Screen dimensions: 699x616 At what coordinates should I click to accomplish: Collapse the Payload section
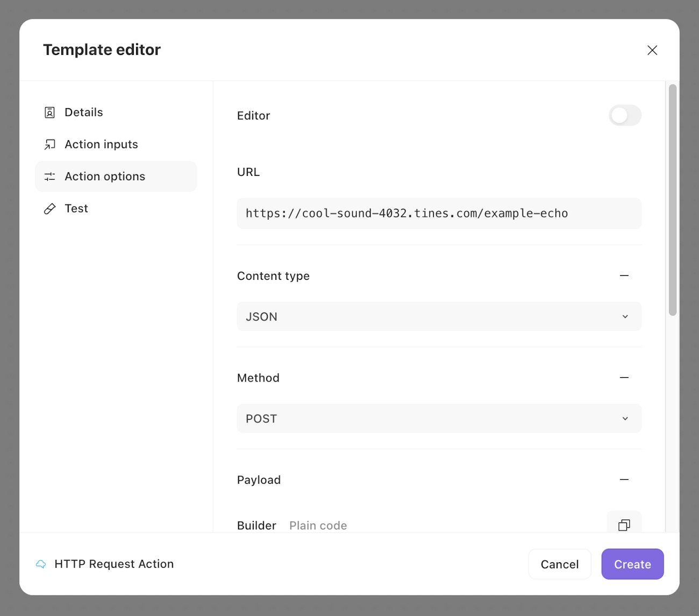click(624, 479)
